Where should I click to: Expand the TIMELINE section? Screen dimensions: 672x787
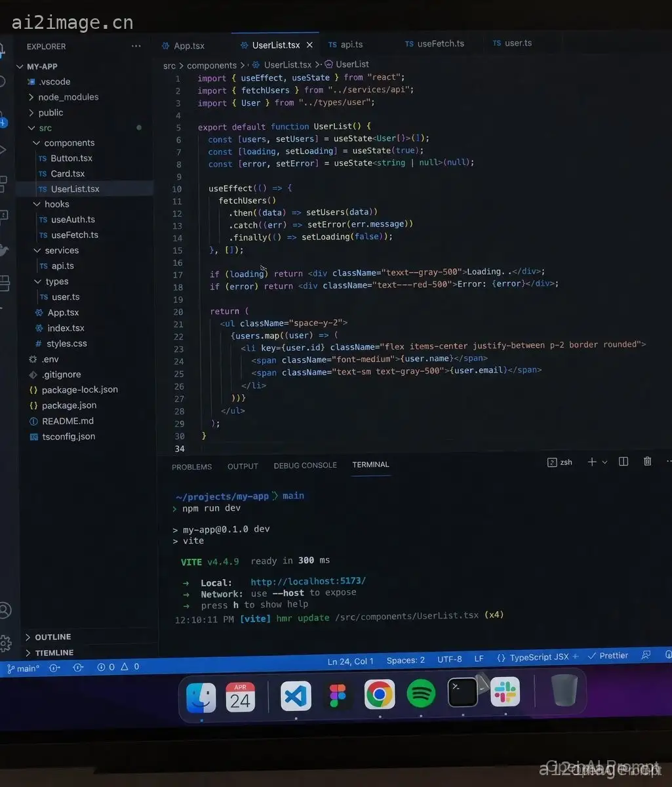[49, 653]
